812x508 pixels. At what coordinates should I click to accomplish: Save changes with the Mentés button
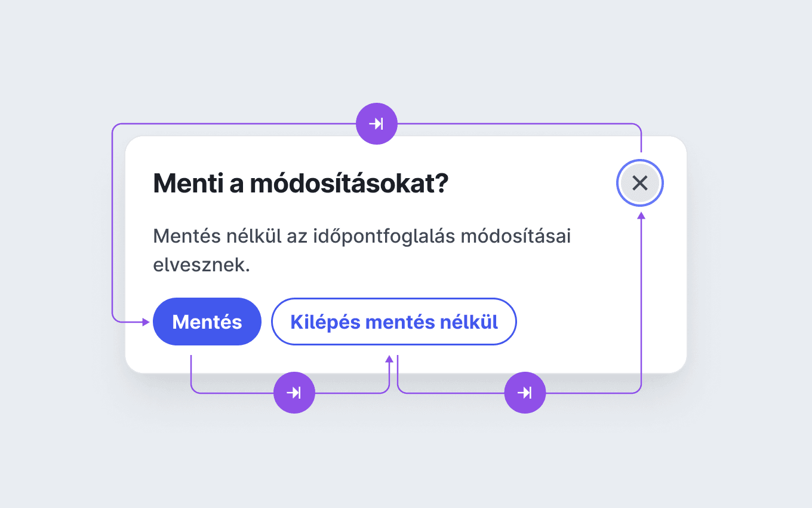click(207, 322)
